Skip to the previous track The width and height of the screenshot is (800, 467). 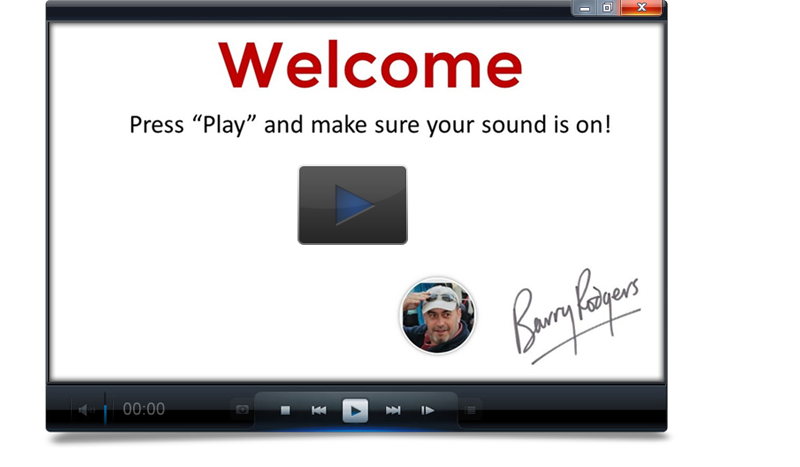[x=319, y=410]
